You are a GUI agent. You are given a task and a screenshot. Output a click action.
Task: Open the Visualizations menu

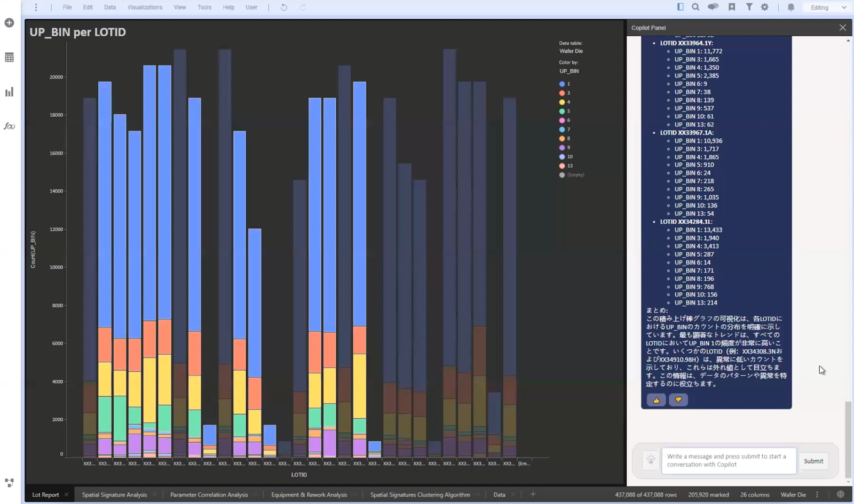[x=145, y=7]
